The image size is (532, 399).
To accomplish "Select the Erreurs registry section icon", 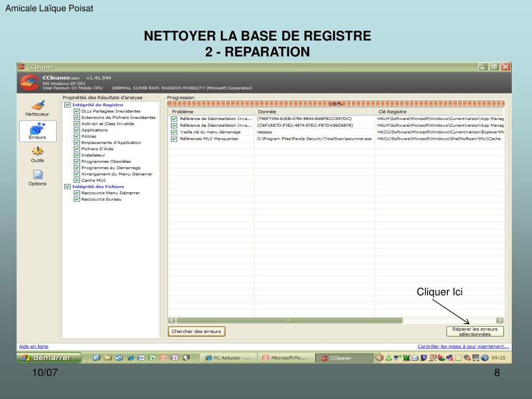I will point(37,131).
